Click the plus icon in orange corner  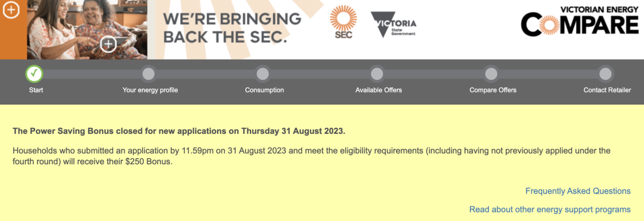point(11,10)
